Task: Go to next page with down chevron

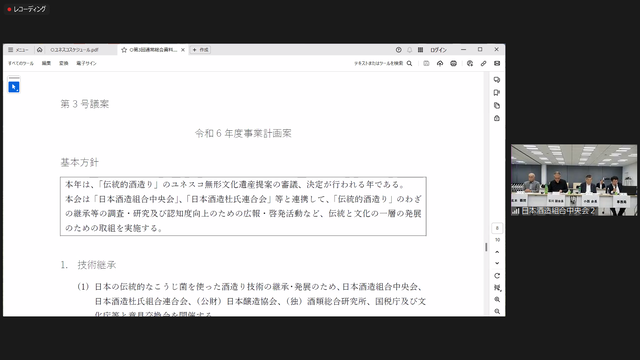Action: 497,263
